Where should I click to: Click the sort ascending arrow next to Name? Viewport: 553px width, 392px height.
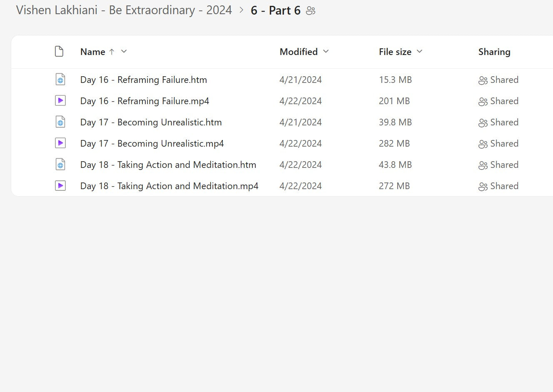tap(112, 52)
